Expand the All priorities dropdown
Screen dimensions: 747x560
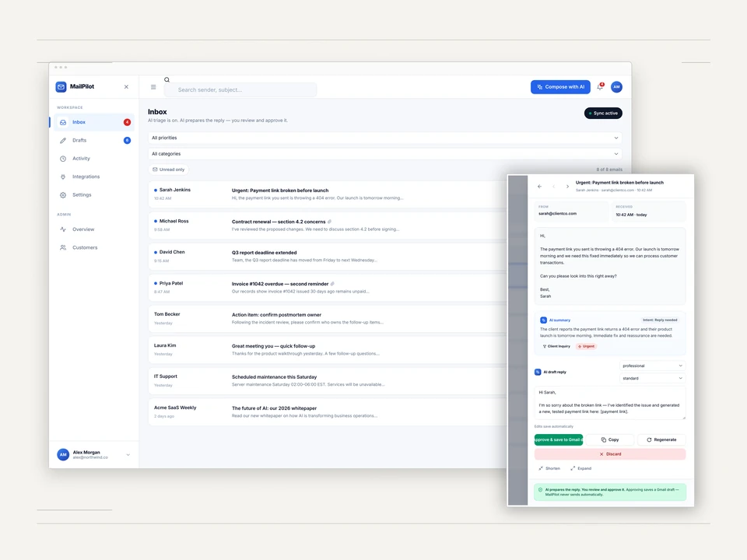[x=384, y=138]
